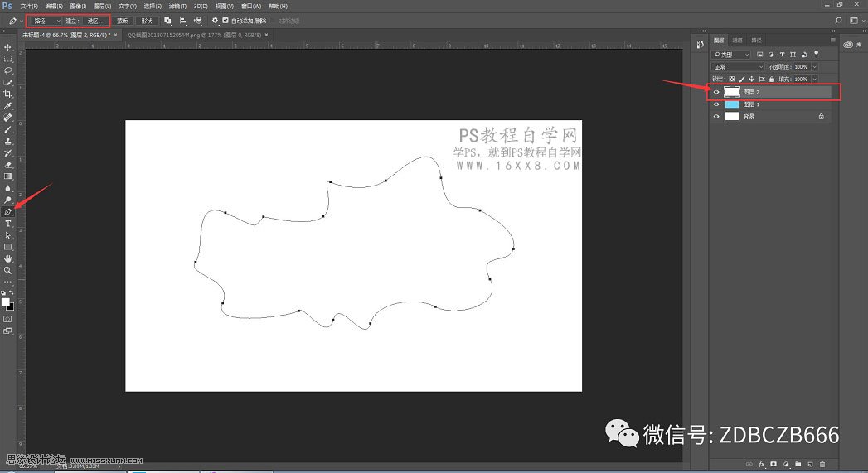Toggle lock all padlock icon
This screenshot has width=868, height=473.
coord(772,80)
